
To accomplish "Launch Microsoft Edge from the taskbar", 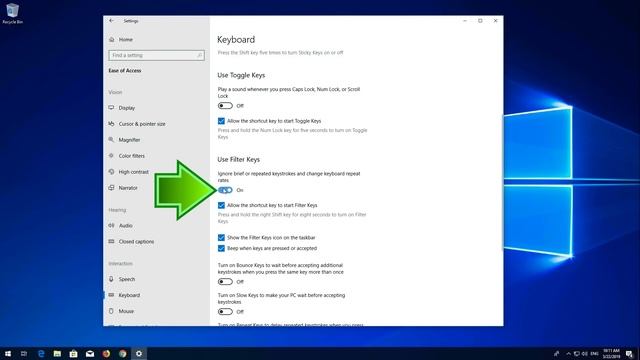I will pos(41,353).
